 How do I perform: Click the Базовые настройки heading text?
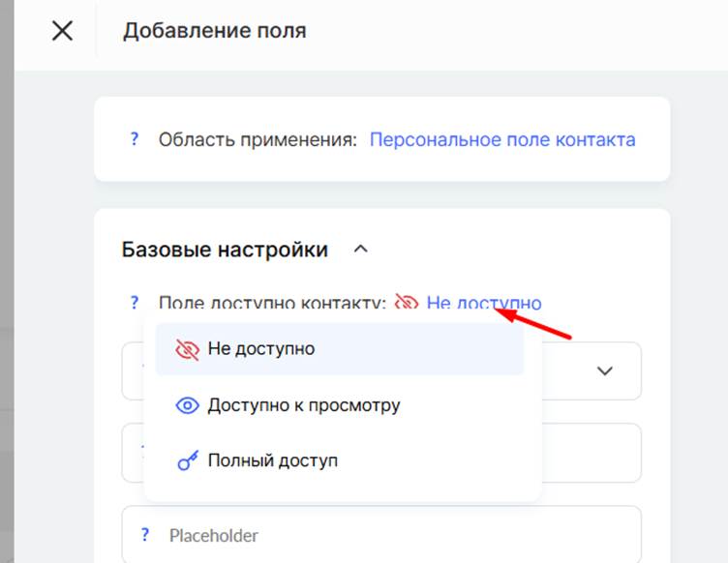225,250
